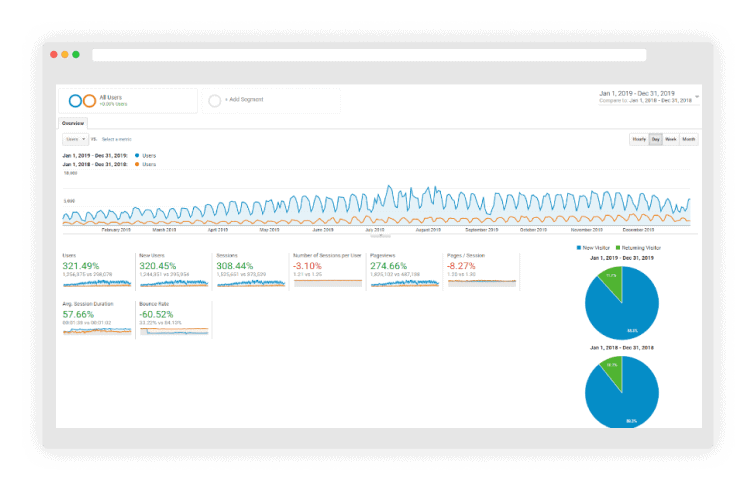Image resolution: width=754 pixels, height=496 pixels.
Task: Click the blue New Visitor legend square
Action: pyautogui.click(x=578, y=246)
